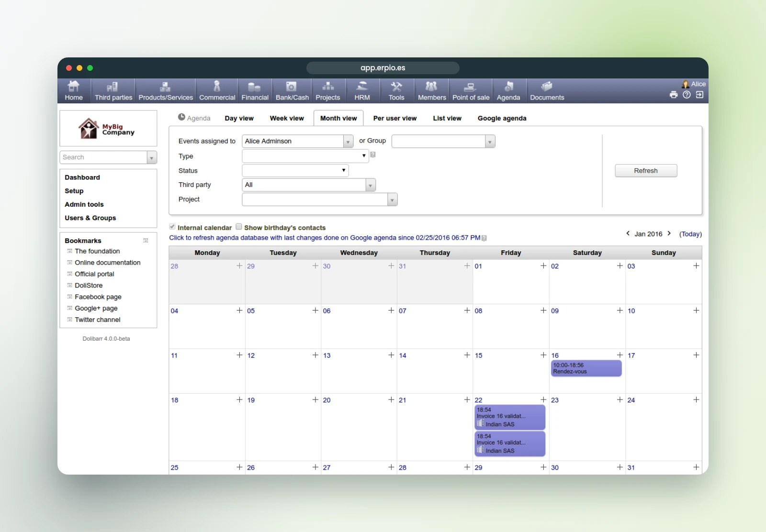Click the logout icon beside help
Viewport: 766px width, 532px height.
pos(699,95)
